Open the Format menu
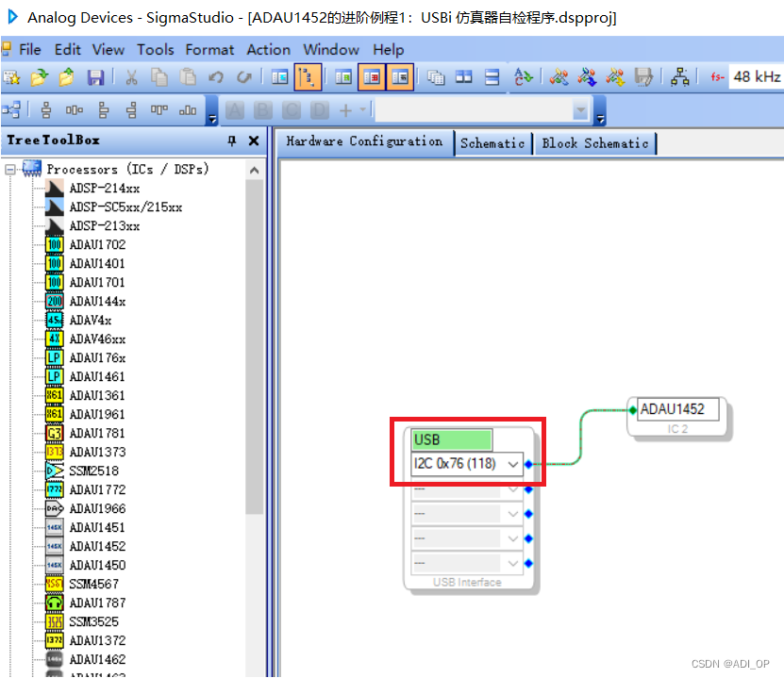Image resolution: width=784 pixels, height=678 pixels. tap(209, 49)
